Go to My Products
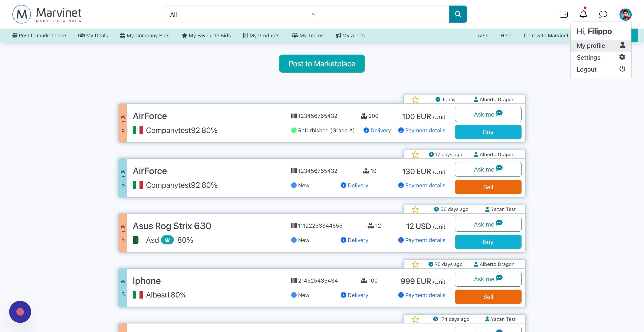 coord(261,36)
